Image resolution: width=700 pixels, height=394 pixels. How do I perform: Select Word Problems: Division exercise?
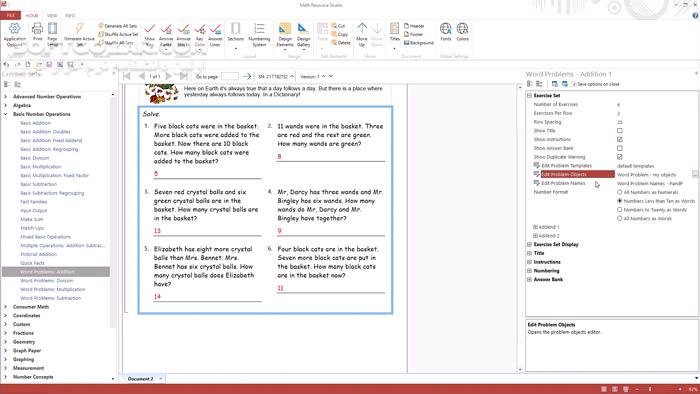pyautogui.click(x=46, y=281)
